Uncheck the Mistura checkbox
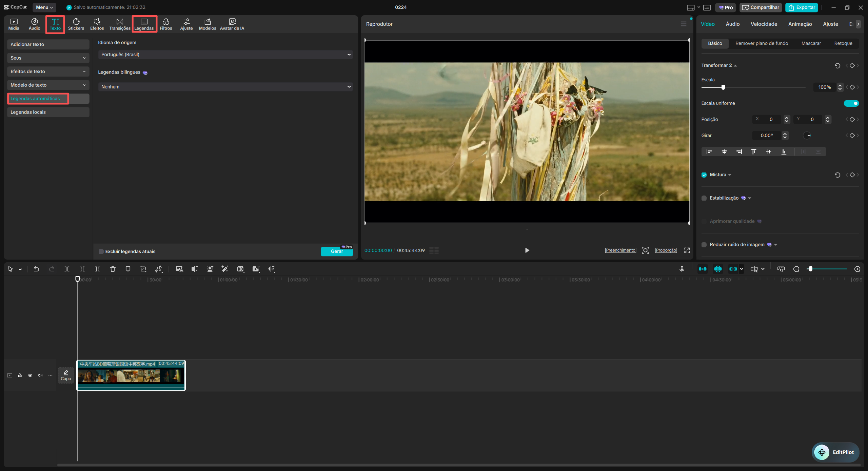 704,175
